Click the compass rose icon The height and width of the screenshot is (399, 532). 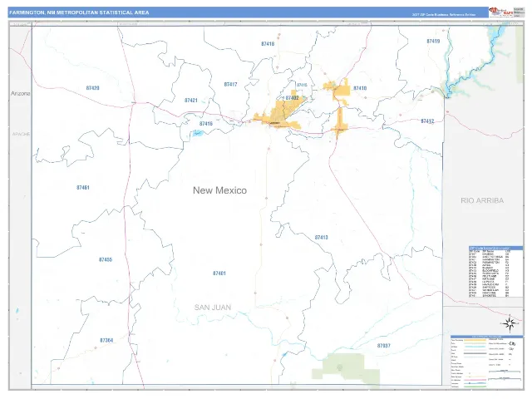510,323
